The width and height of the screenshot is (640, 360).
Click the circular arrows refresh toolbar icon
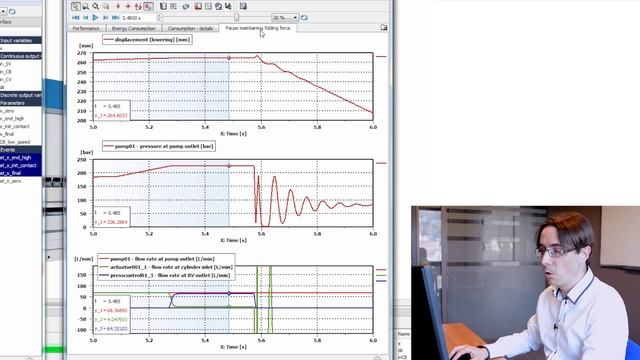pyautogui.click(x=186, y=6)
